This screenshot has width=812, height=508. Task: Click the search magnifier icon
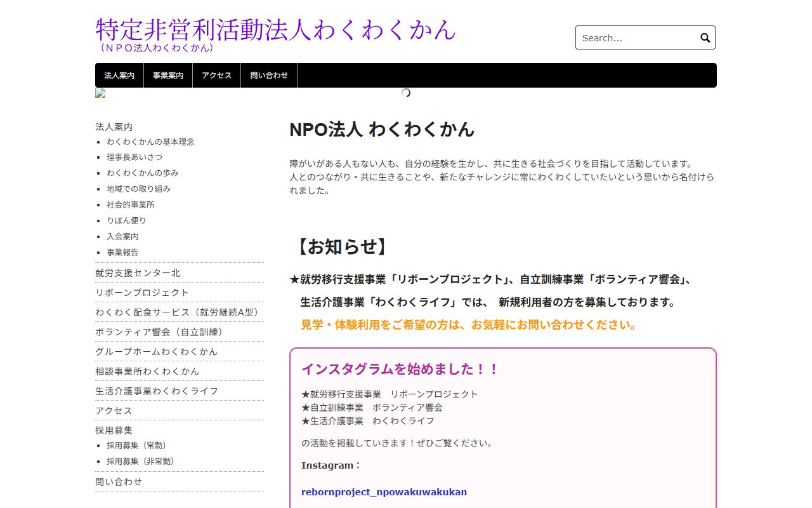click(705, 38)
